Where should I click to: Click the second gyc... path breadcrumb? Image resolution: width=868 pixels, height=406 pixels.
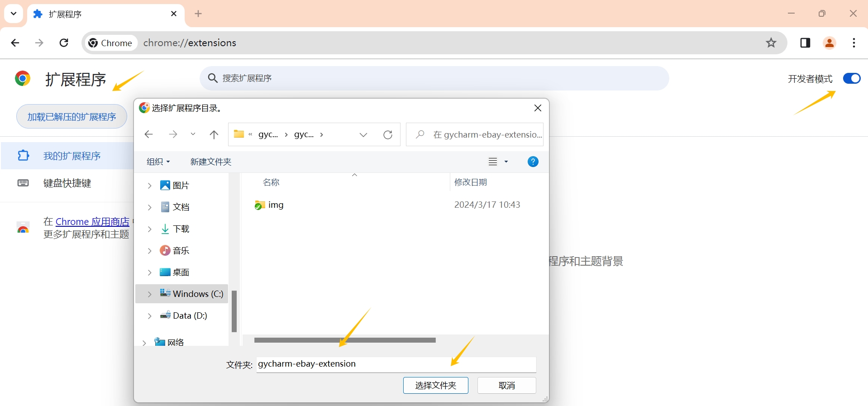(304, 134)
